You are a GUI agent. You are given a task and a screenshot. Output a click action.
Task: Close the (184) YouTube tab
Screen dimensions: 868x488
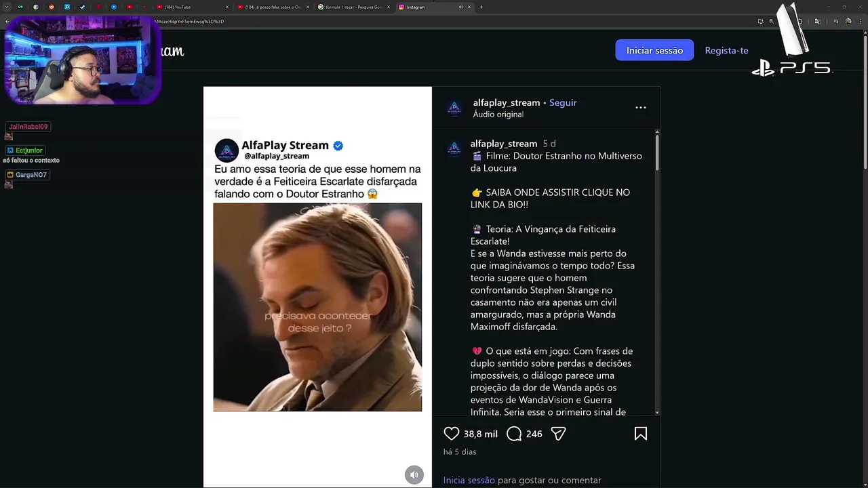pyautogui.click(x=229, y=7)
